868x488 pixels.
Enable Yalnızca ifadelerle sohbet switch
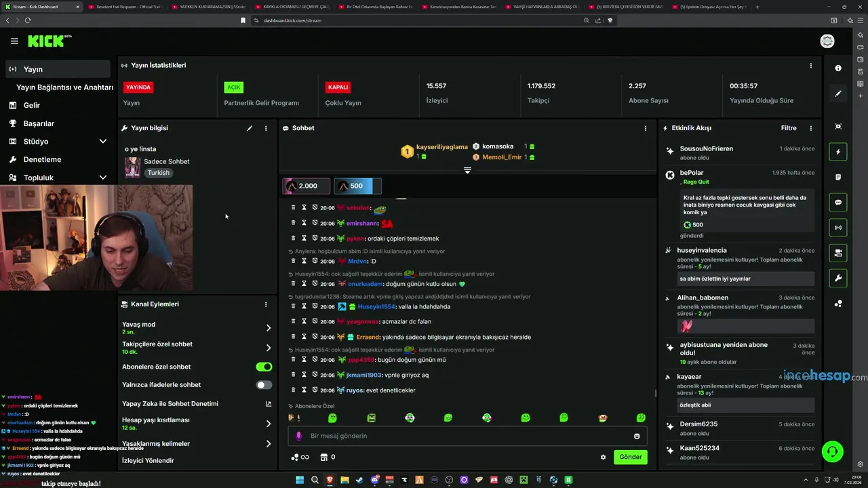264,385
